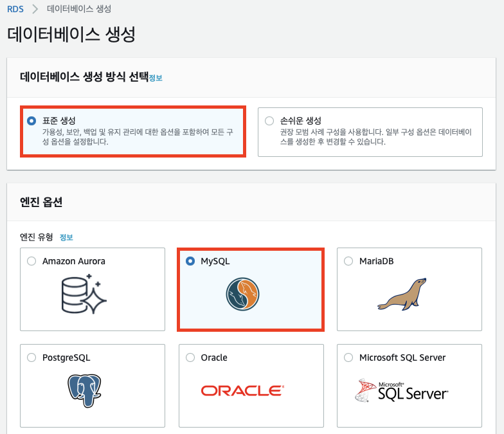Click the 데이터베이스 생성 breadcrumb text

tap(79, 9)
